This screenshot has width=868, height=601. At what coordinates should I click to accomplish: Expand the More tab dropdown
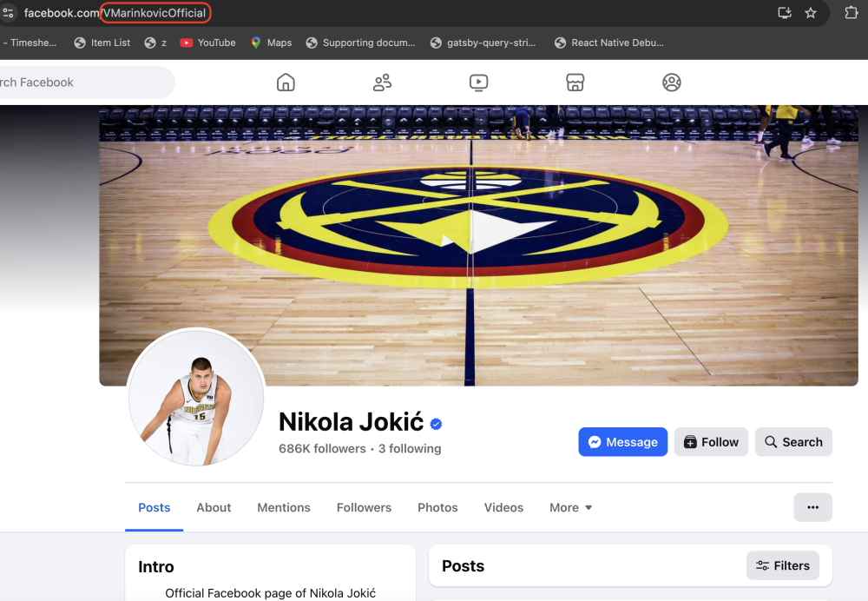coord(571,507)
